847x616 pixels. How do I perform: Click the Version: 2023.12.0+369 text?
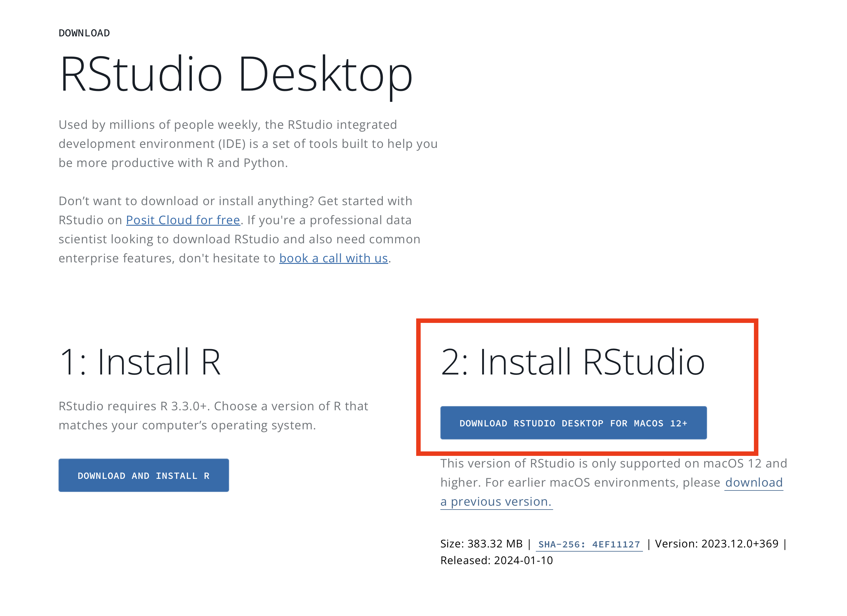pyautogui.click(x=716, y=544)
